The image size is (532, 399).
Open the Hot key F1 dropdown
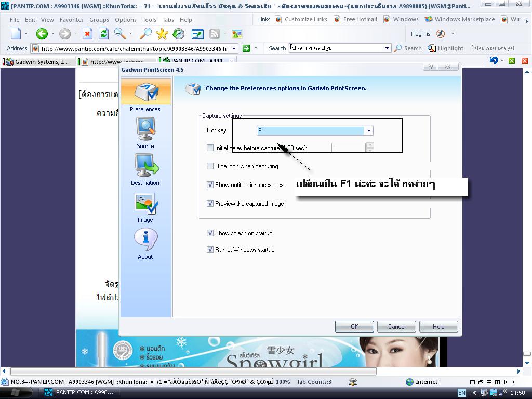tap(369, 130)
